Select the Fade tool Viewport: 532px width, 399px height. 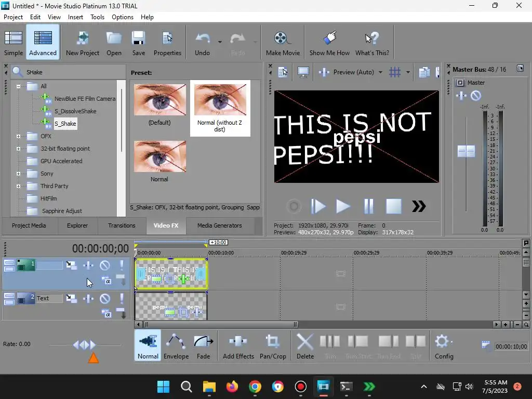tap(203, 347)
